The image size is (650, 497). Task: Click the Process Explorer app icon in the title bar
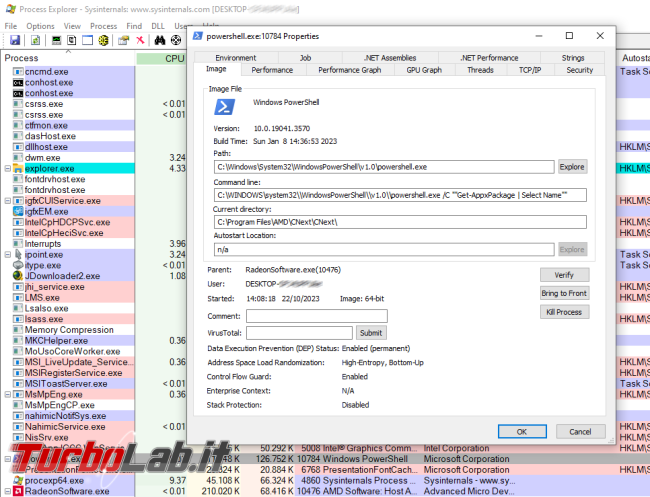(11, 9)
